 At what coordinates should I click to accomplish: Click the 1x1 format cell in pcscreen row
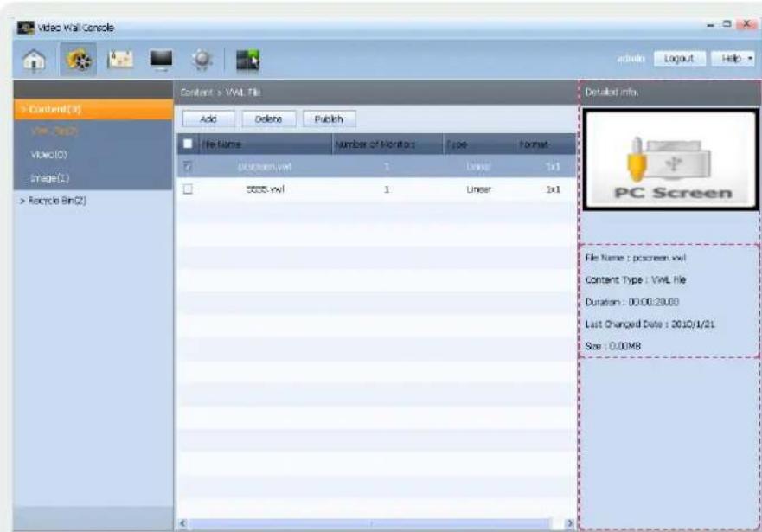pos(553,167)
